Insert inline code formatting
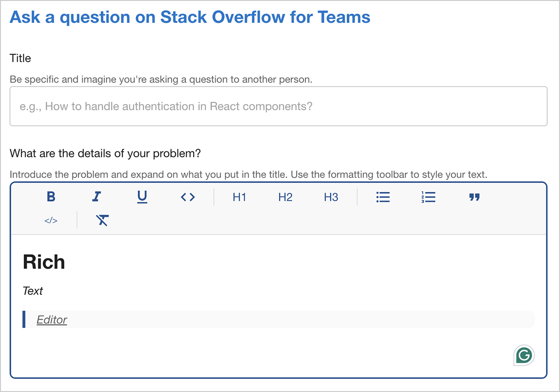560x392 pixels. coord(188,197)
